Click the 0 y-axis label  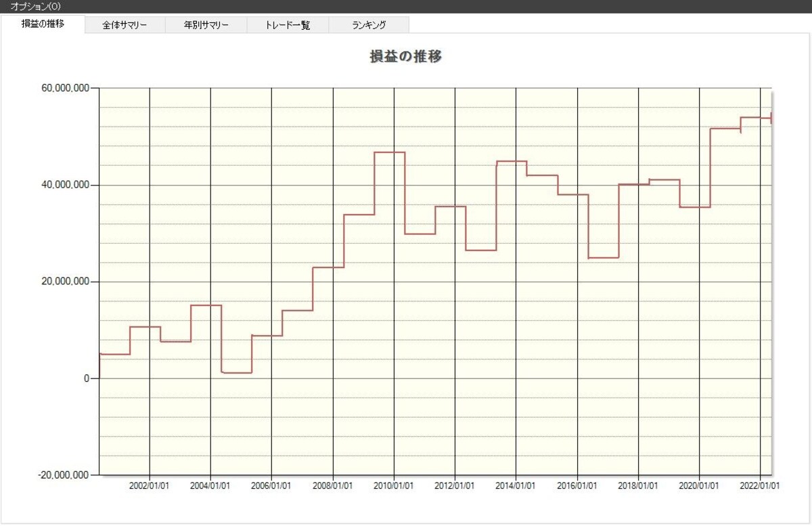87,378
